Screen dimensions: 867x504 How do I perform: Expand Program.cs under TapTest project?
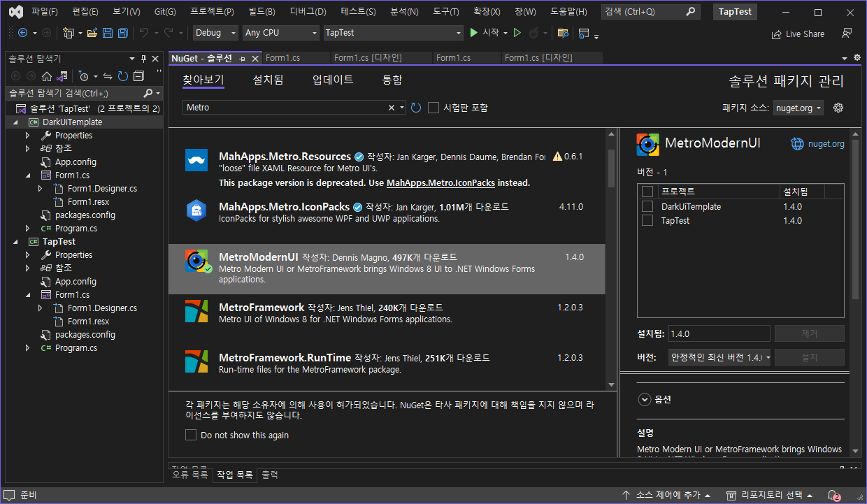pos(28,348)
